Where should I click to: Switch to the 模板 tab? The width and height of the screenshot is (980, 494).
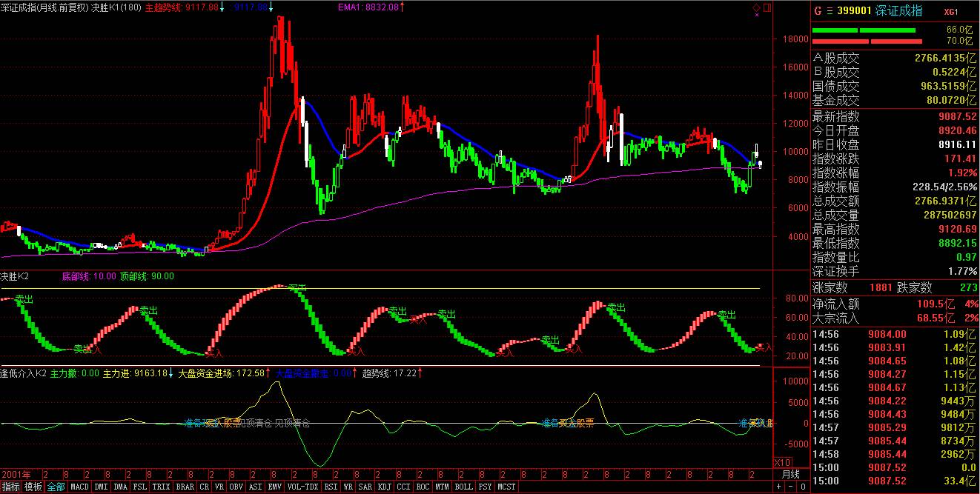33,487
